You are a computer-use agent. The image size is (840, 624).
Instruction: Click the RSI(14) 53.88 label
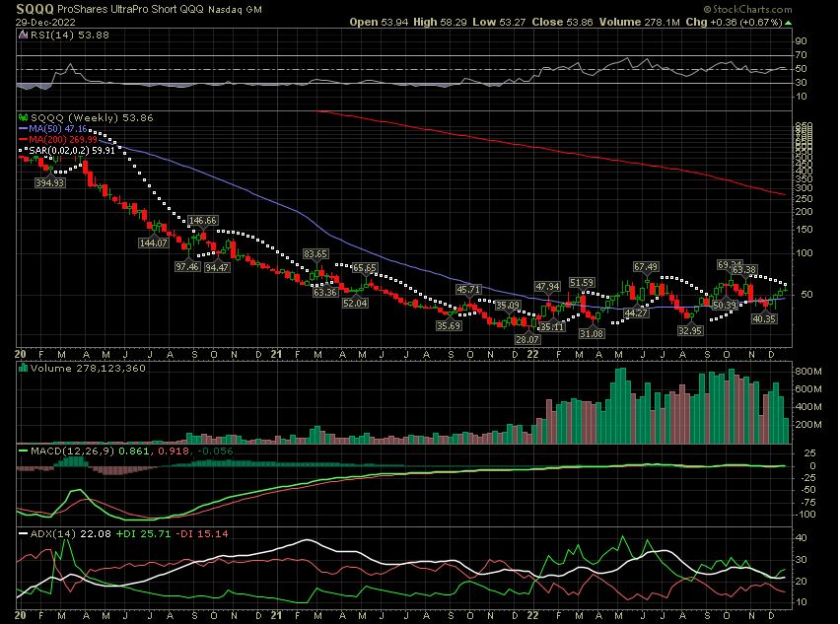click(x=70, y=35)
